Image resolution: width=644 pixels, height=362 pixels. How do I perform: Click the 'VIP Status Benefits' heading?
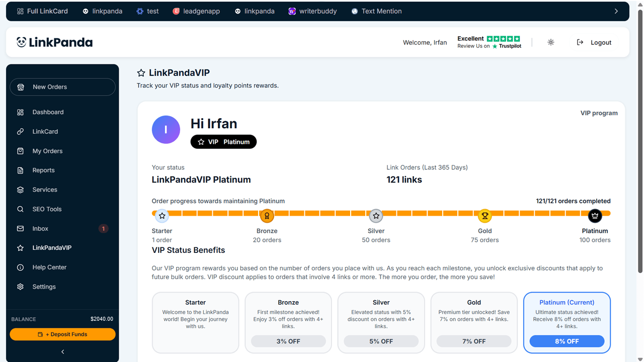click(188, 250)
